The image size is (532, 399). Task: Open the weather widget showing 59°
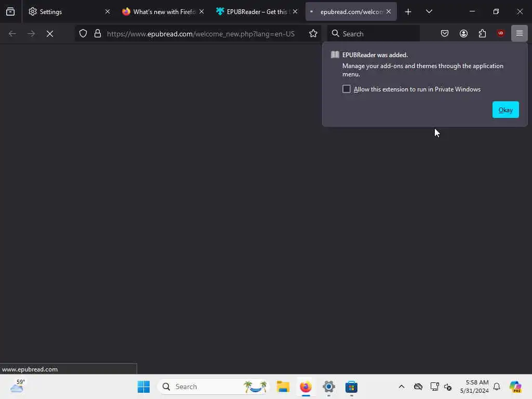(x=17, y=387)
